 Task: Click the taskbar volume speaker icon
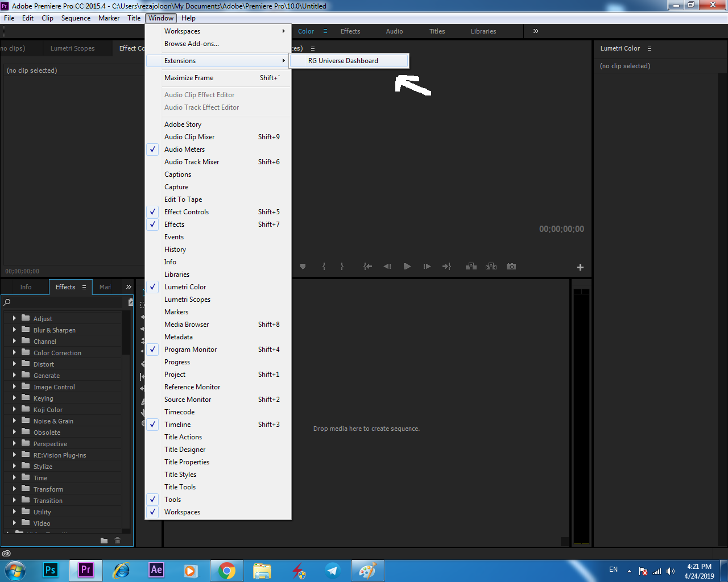point(671,571)
